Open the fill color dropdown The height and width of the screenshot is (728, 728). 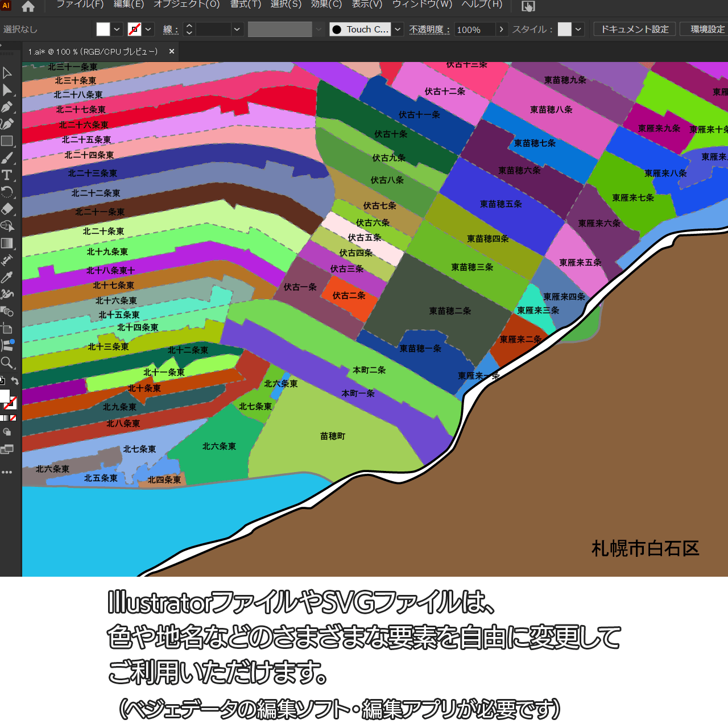tap(117, 30)
